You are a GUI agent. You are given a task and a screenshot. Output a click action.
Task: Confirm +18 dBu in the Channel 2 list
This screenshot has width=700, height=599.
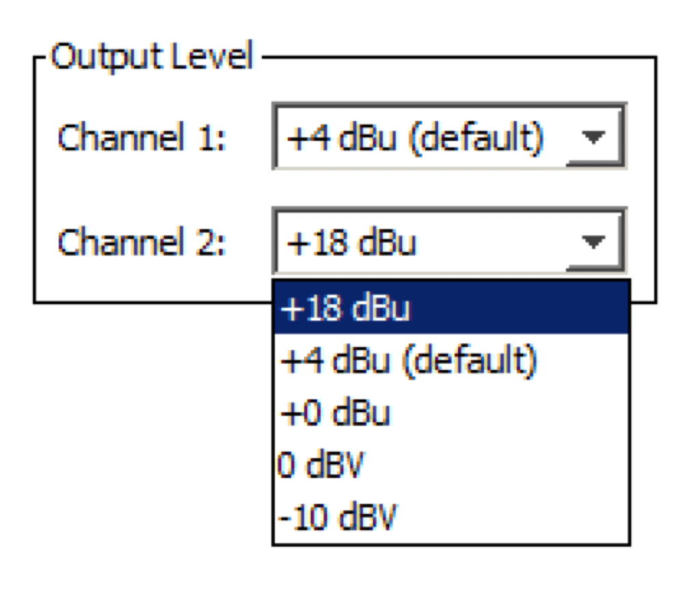click(x=450, y=308)
